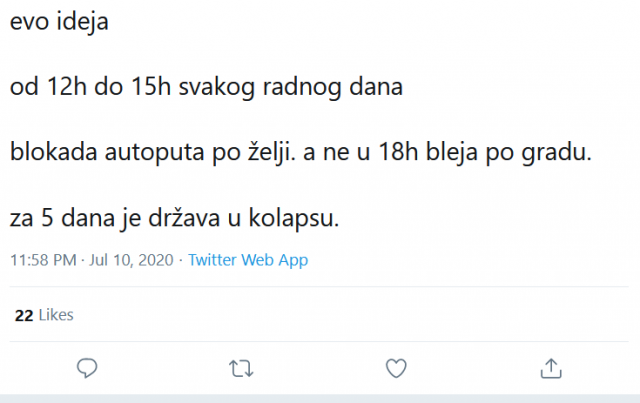This screenshot has height=403, width=640.
Task: Open the share tweet icon
Action: click(x=550, y=367)
